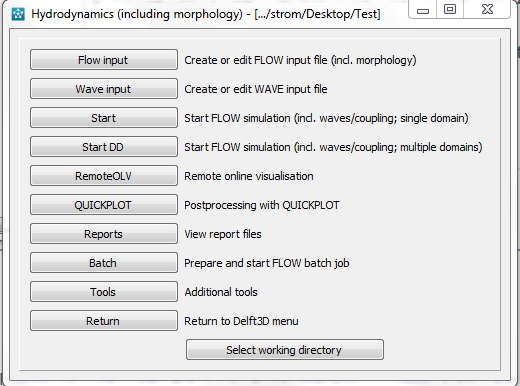This screenshot has width=520, height=386.
Task: Click 'Create or edit FLOW input file' text
Action: pos(300,60)
